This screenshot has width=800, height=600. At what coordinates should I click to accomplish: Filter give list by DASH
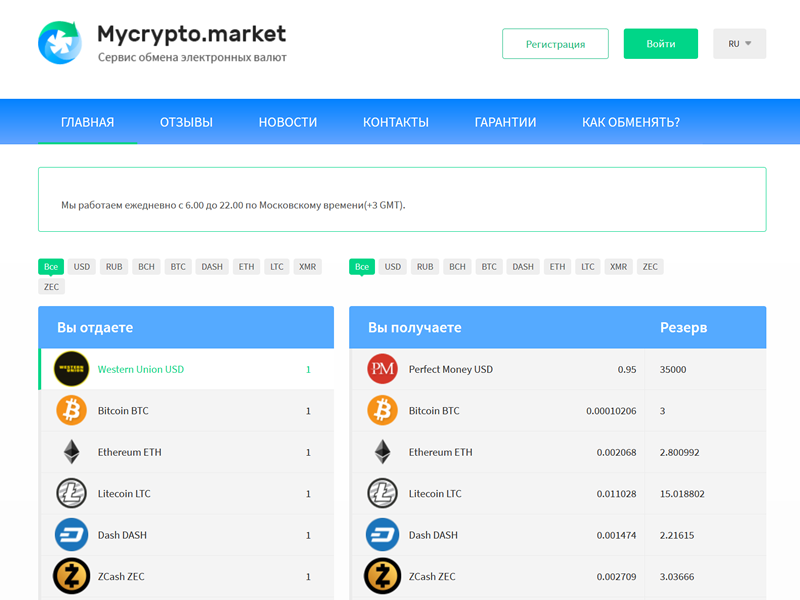pyautogui.click(x=212, y=266)
